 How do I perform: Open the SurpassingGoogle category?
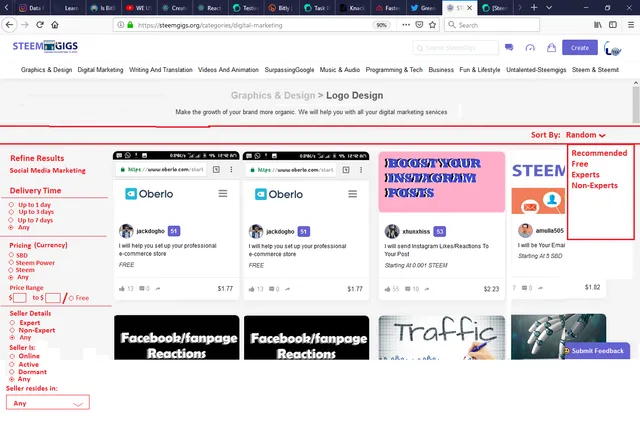pyautogui.click(x=289, y=70)
